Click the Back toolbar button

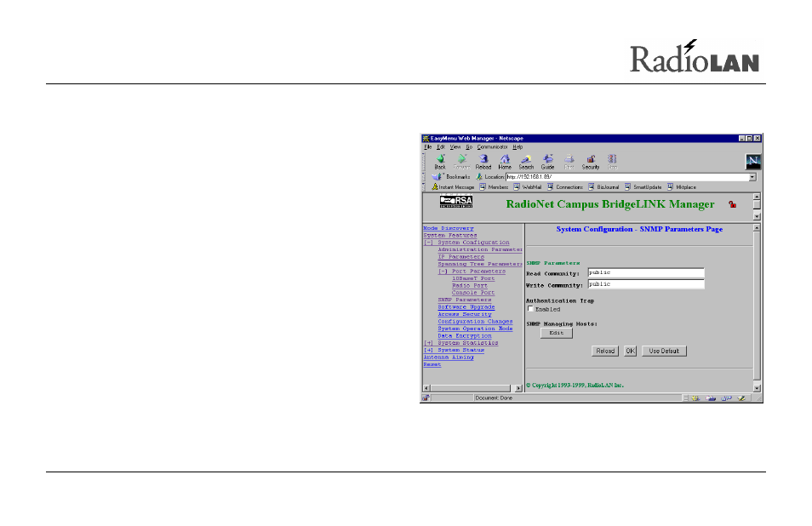[440, 162]
